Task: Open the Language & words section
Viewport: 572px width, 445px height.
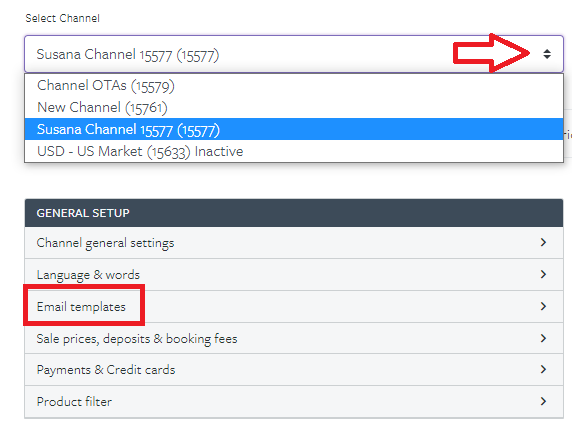Action: (294, 274)
